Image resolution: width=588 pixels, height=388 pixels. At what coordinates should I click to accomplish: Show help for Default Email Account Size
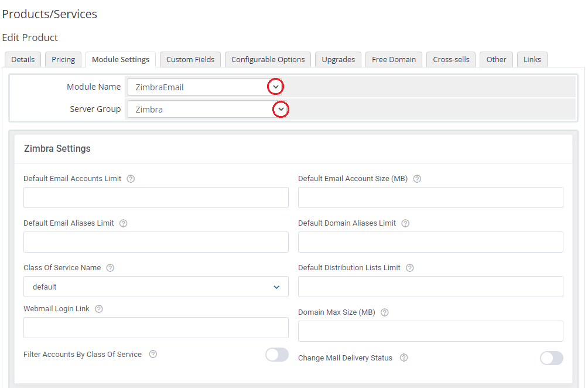click(x=417, y=179)
